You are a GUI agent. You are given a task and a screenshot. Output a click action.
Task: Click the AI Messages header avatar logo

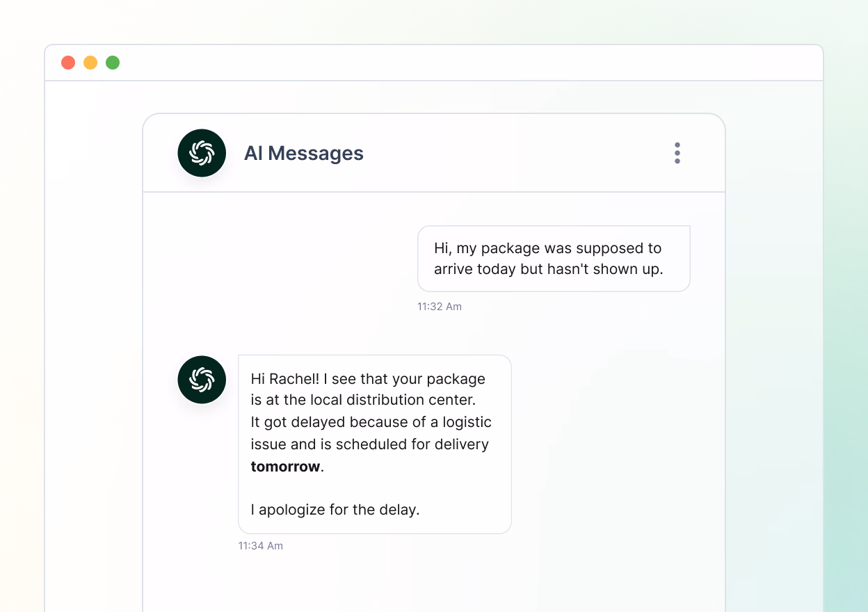[202, 153]
